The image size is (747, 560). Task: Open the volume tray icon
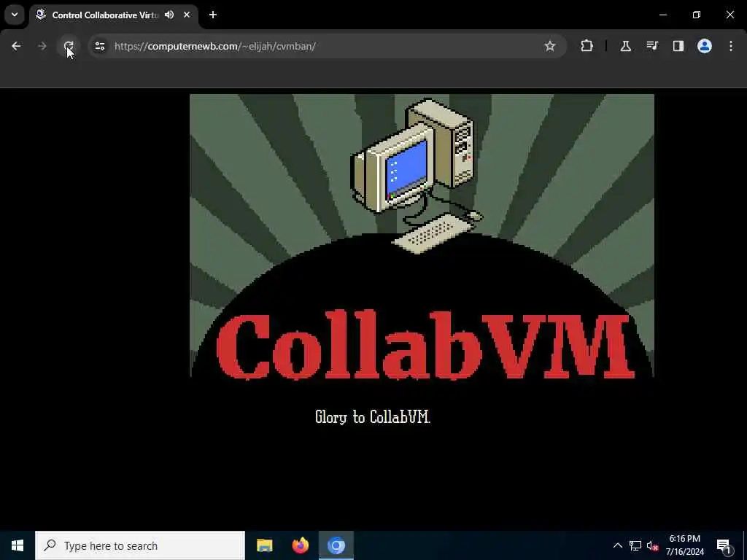point(653,545)
